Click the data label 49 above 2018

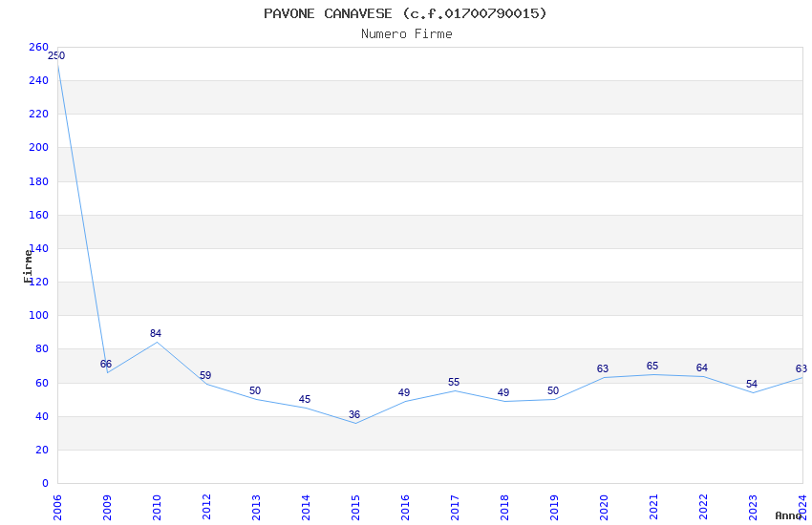[x=503, y=392]
